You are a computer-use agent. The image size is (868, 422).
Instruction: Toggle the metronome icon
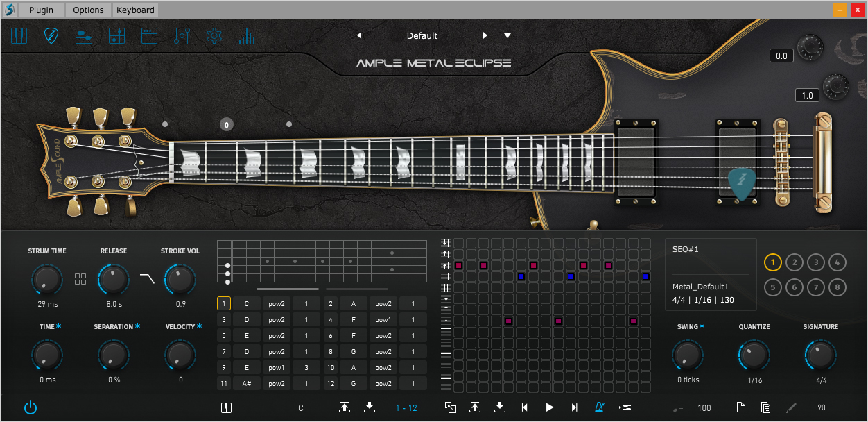coord(600,407)
